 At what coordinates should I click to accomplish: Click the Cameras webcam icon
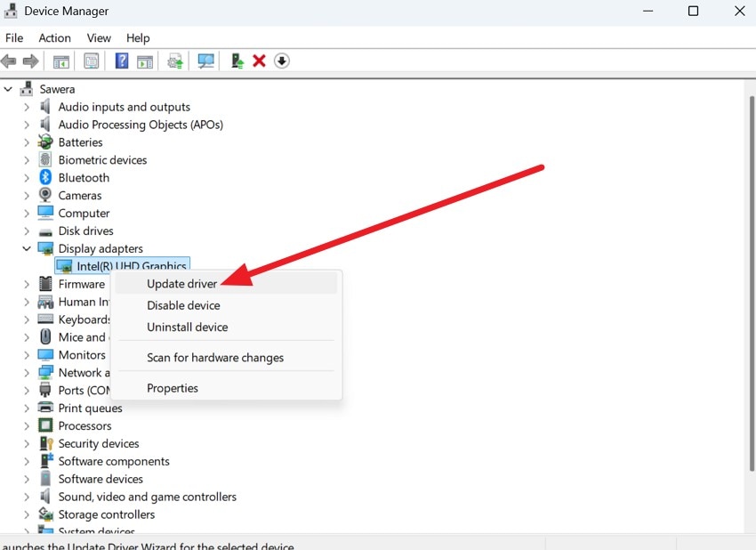click(45, 195)
